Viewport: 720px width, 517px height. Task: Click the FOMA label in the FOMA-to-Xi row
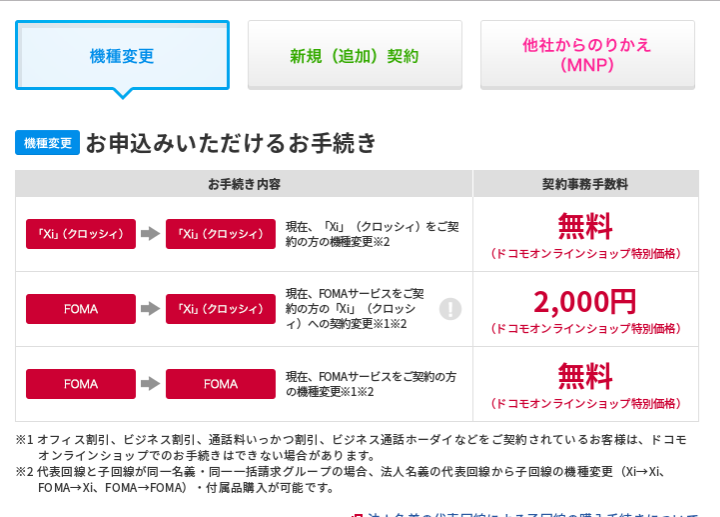point(81,309)
